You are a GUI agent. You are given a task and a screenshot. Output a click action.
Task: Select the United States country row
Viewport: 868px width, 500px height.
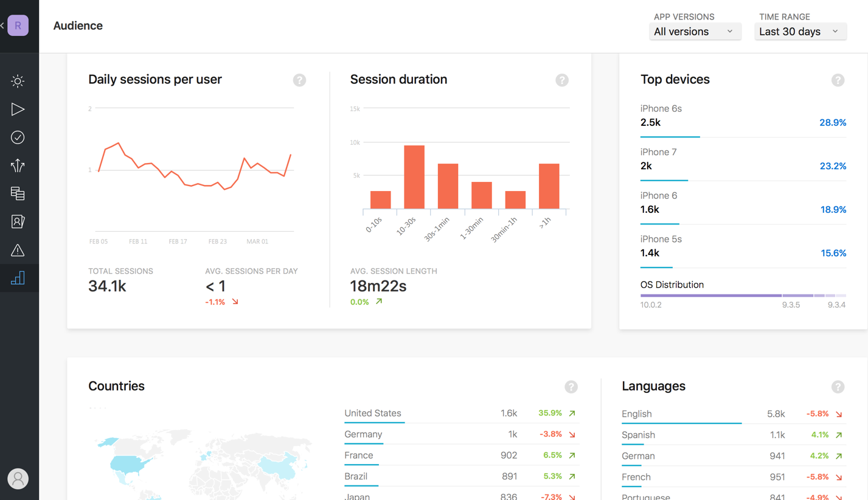point(460,414)
